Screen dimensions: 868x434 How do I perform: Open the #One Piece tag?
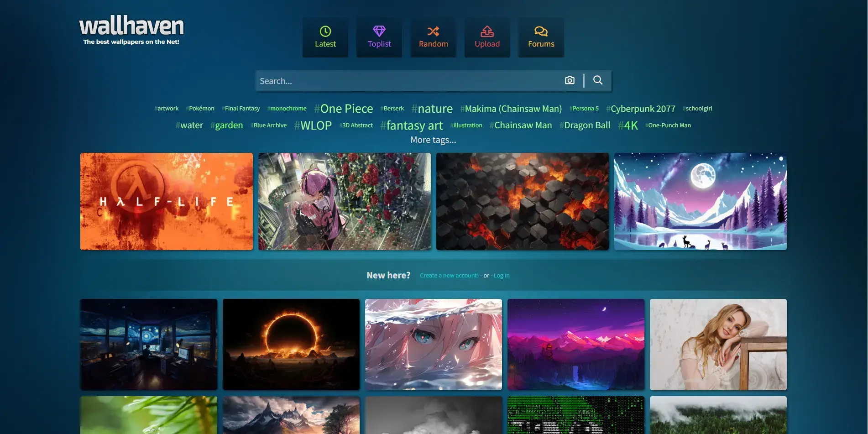[344, 109]
